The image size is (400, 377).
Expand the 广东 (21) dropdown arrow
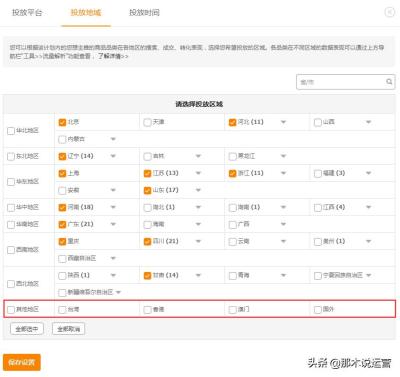pyautogui.click(x=113, y=224)
